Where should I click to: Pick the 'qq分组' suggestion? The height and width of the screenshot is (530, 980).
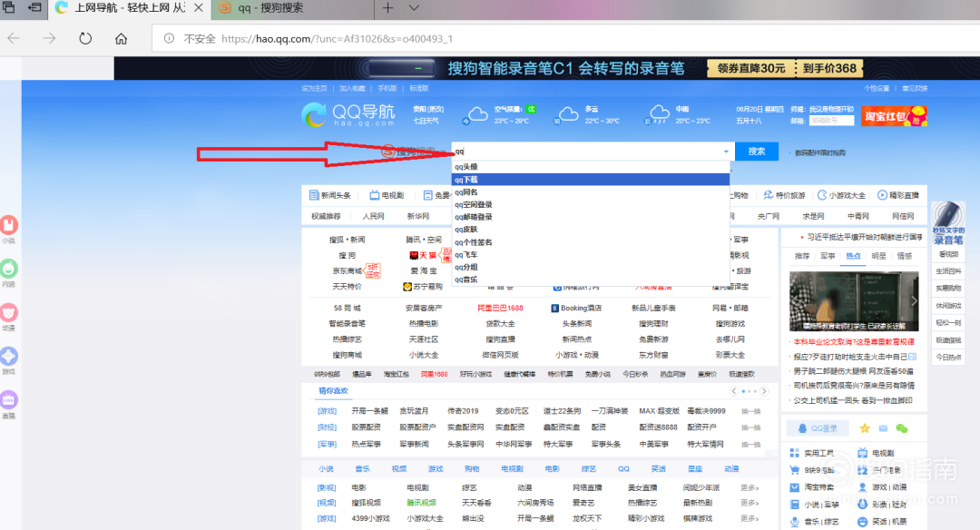(591, 267)
